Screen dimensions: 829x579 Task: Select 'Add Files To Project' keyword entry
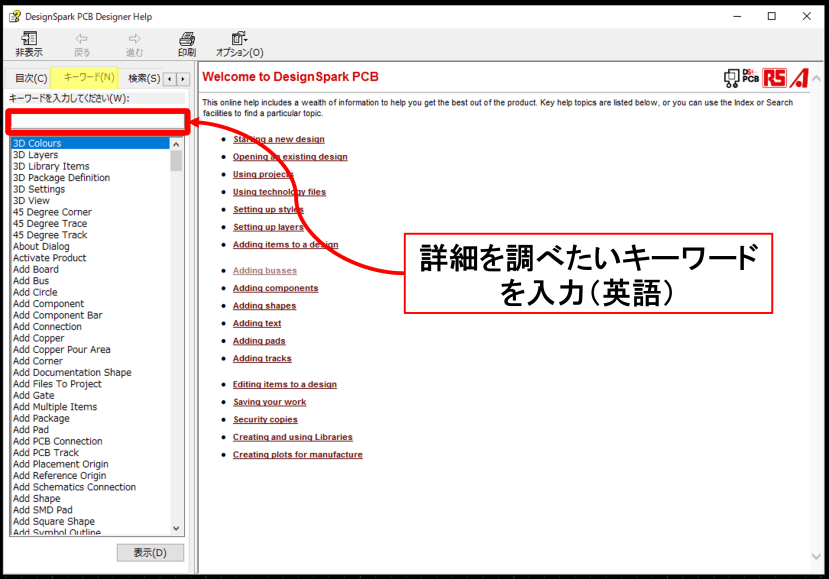tap(57, 384)
